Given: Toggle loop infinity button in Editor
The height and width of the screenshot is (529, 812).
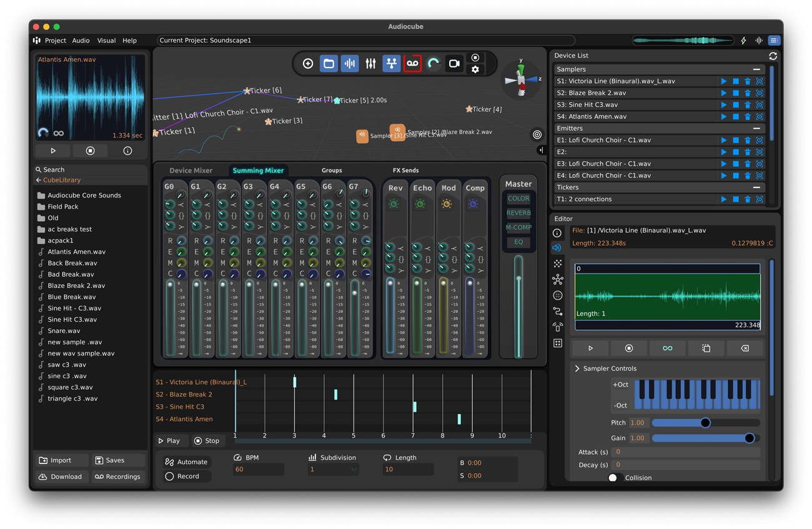Looking at the screenshot, I should tap(667, 349).
